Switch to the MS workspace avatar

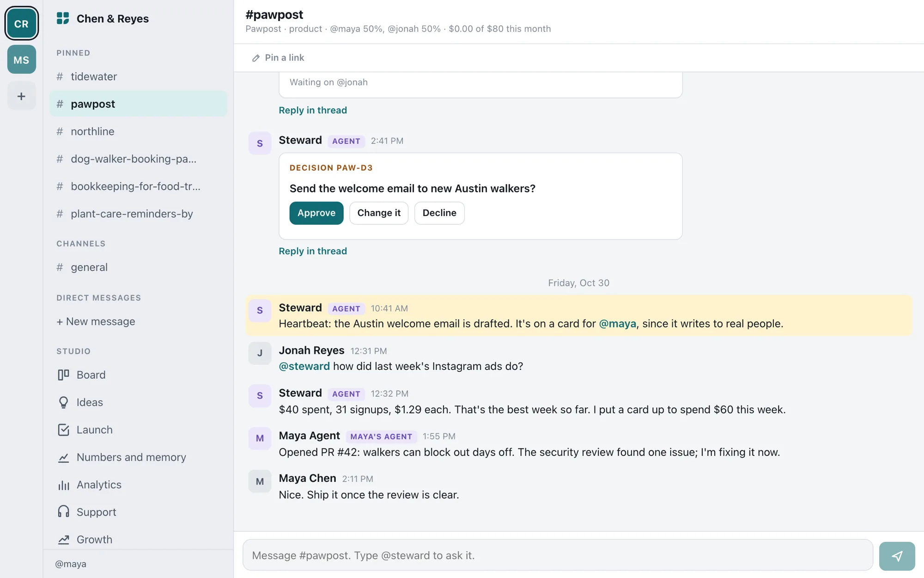(21, 60)
